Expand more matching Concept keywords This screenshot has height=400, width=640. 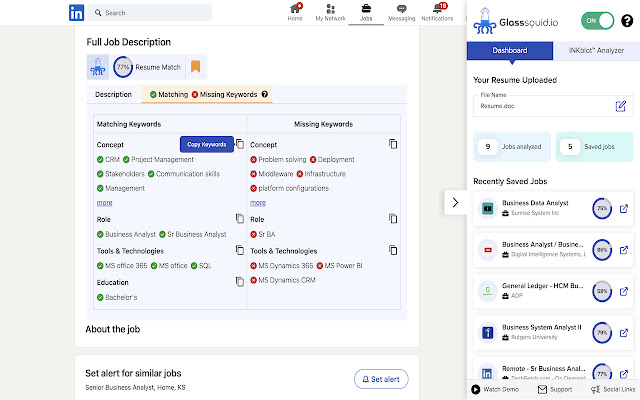coord(104,202)
